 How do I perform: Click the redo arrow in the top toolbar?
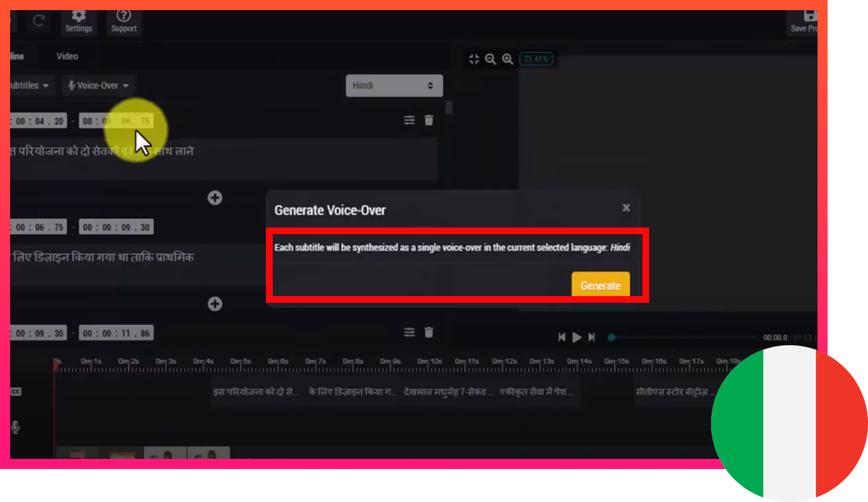coord(39,21)
